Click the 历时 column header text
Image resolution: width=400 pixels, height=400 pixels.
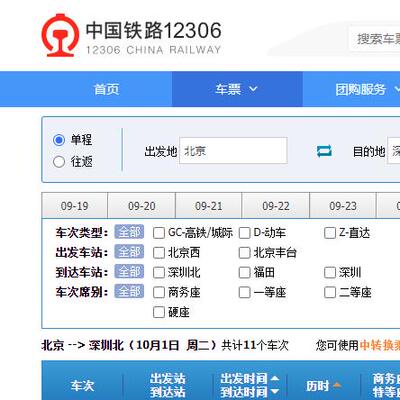[x=318, y=386]
